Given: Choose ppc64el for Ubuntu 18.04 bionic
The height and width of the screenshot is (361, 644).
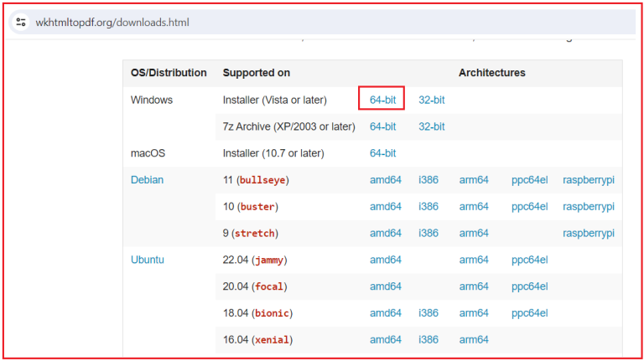Looking at the screenshot, I should (529, 313).
